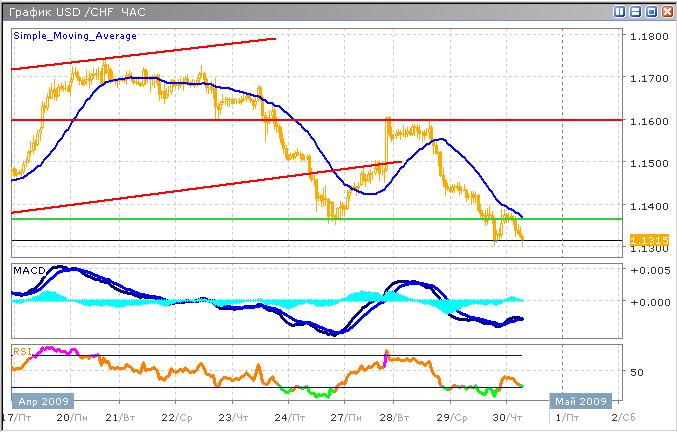
Task: Click the 28/Вт date label
Action: coord(394,417)
